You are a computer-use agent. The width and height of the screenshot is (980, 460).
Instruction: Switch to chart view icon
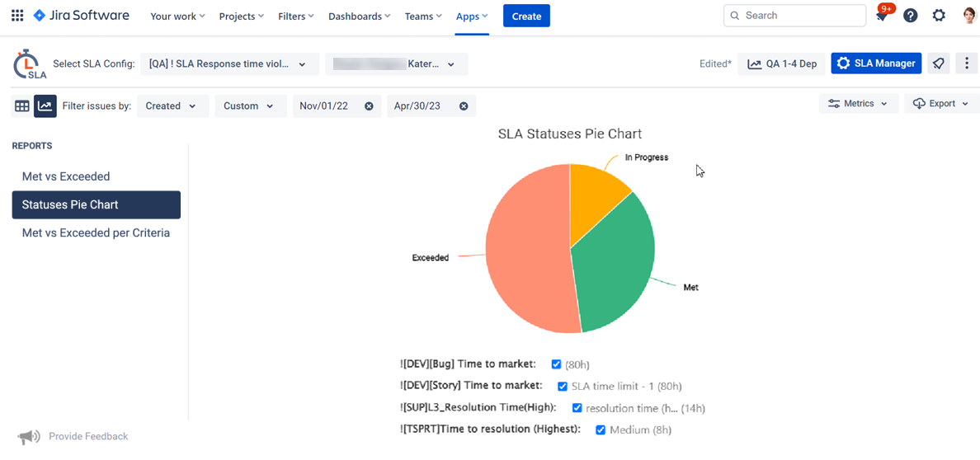(45, 106)
